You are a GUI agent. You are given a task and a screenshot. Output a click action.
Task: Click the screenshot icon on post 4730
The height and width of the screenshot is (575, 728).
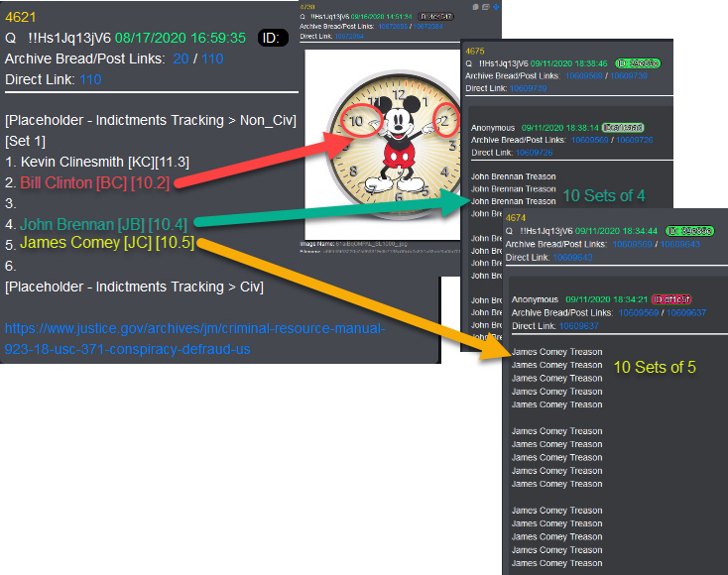coord(486,7)
